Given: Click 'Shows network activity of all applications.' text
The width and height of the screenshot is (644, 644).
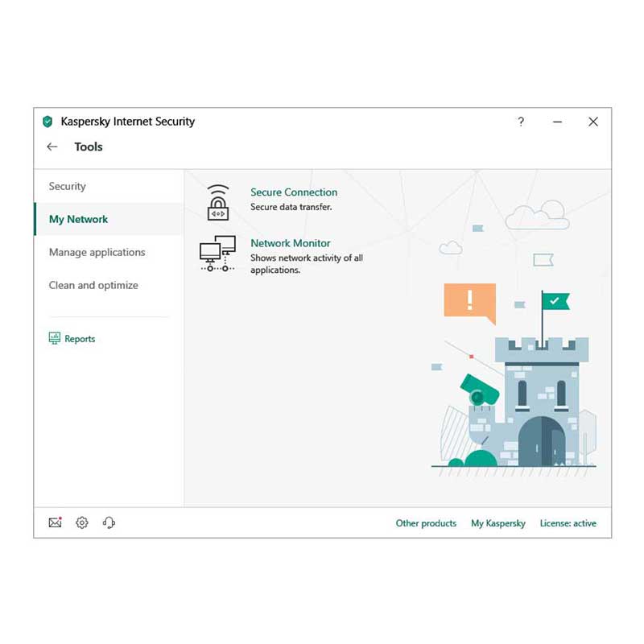Looking at the screenshot, I should (307, 264).
